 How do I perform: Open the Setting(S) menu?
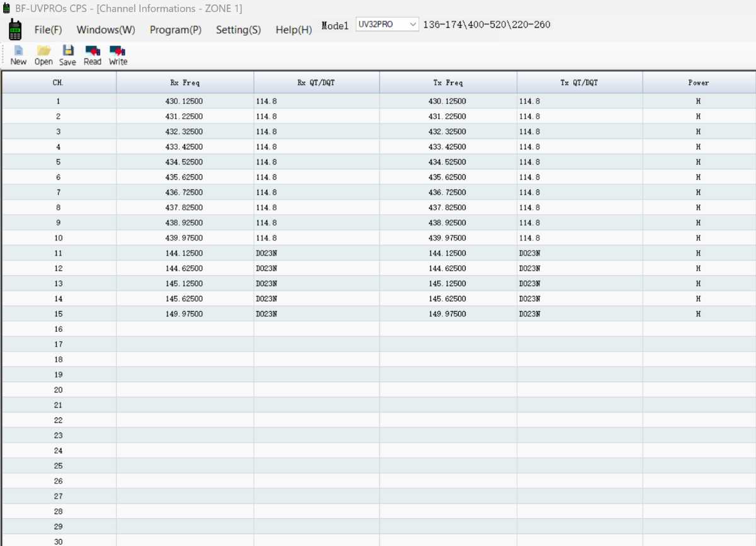coord(238,30)
